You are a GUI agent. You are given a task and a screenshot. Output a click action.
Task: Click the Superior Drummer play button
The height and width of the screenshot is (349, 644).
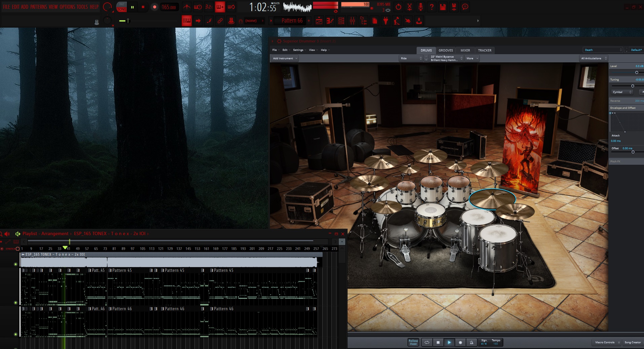pos(449,342)
